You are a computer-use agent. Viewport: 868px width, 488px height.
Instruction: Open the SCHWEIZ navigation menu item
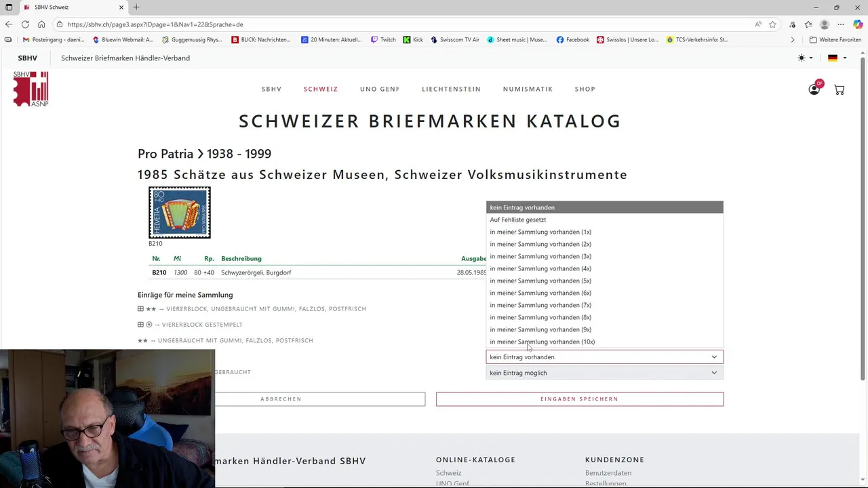[321, 89]
